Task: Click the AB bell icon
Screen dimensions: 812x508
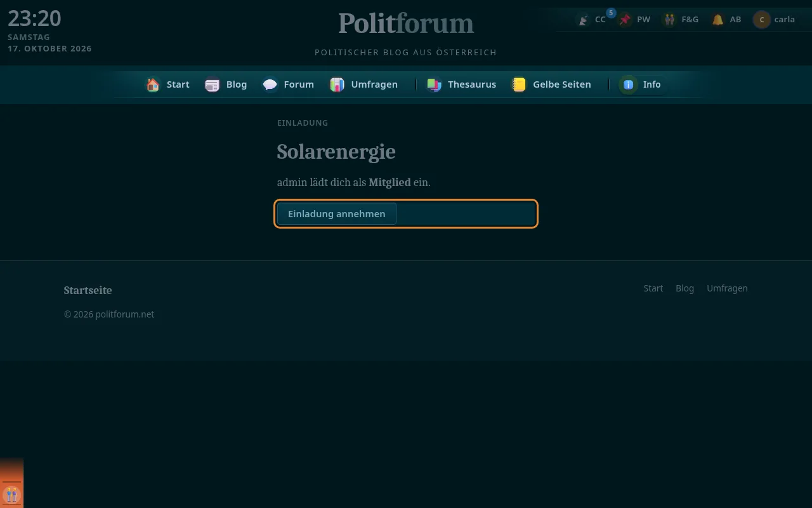Action: tap(717, 20)
